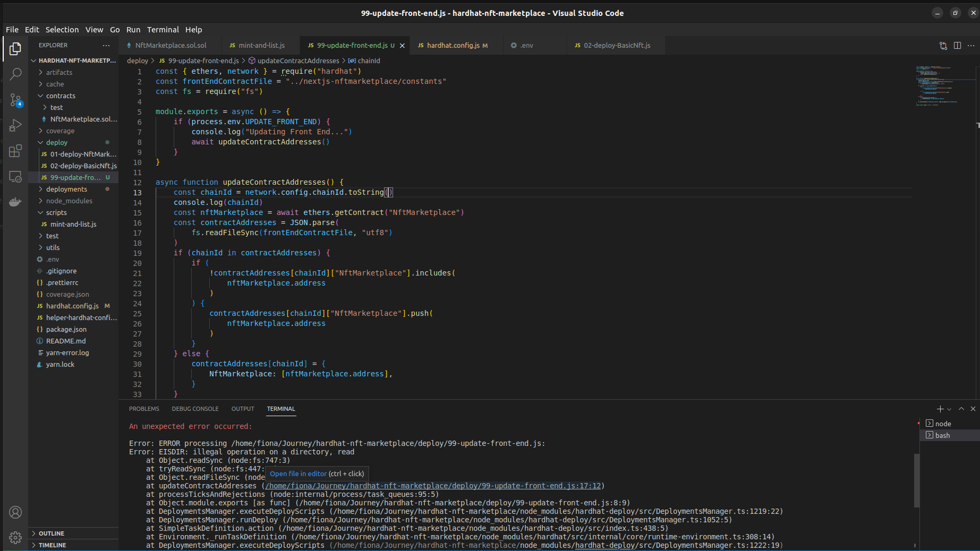Open the Accounts icon
Viewport: 980px width, 551px height.
15,512
